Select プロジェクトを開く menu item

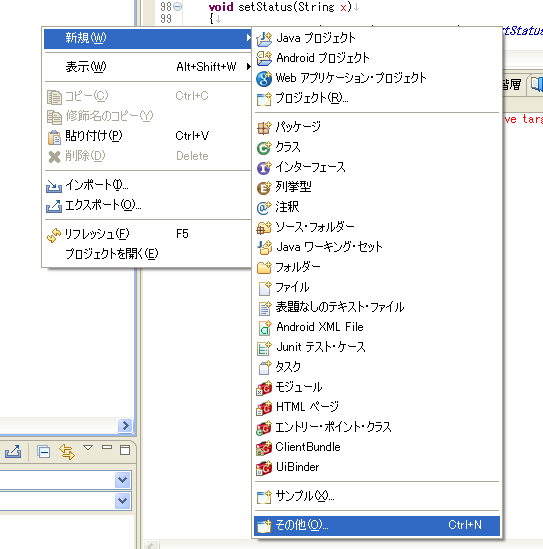tap(147, 254)
